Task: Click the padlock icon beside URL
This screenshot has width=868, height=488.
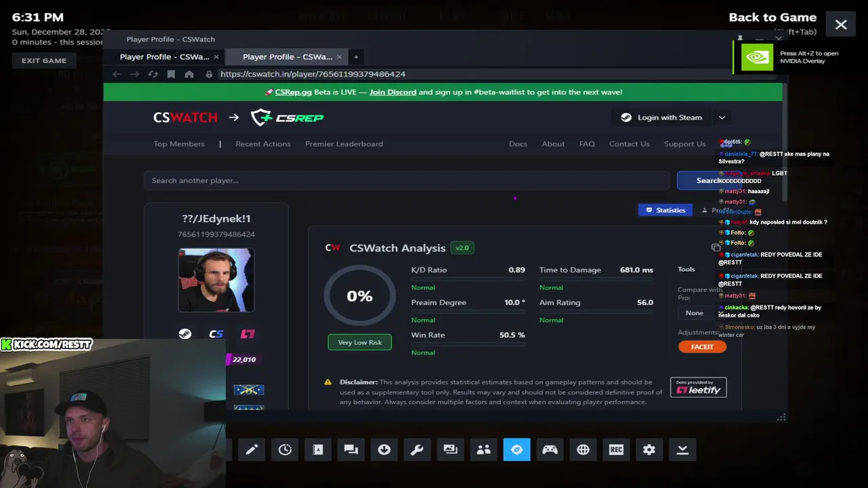Action: pos(209,74)
